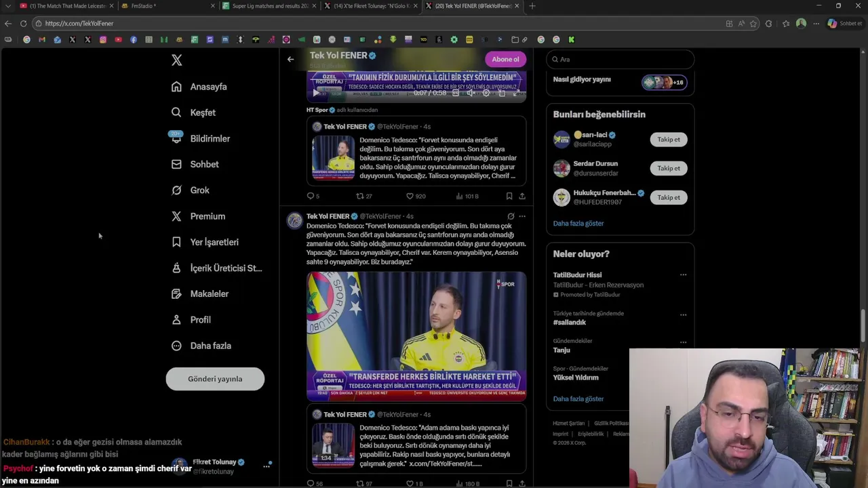Open Bildirimler notifications

200,138
